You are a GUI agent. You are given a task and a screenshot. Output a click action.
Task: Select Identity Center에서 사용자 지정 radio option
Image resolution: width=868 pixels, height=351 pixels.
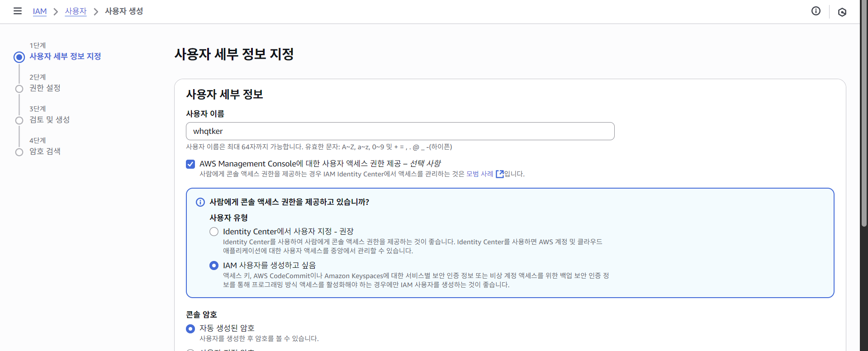coord(214,232)
